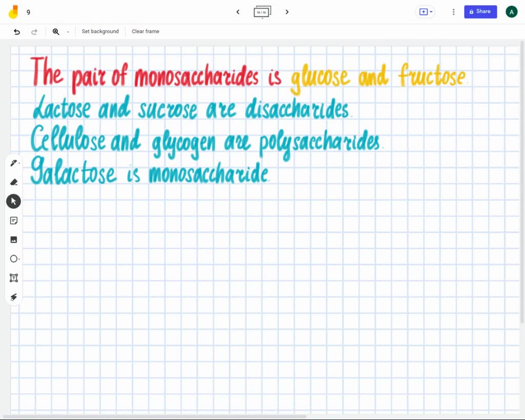
Task: Click Clear frame
Action: 145,31
